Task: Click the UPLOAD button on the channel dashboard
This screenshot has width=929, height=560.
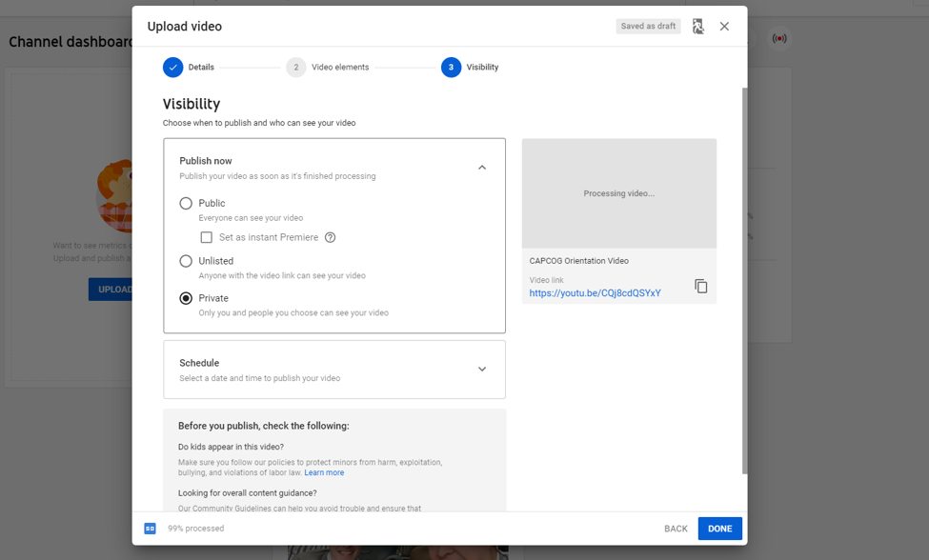Action: [111, 290]
